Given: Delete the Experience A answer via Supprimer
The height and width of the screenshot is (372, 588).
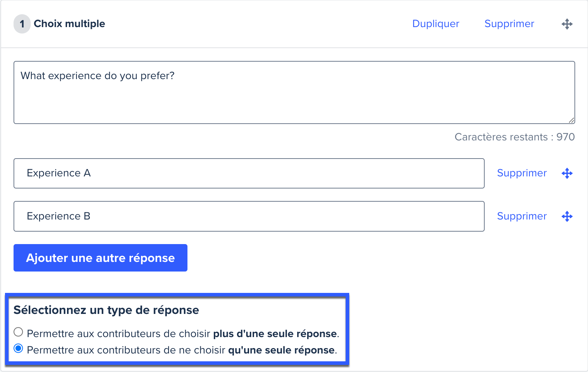Looking at the screenshot, I should point(522,173).
